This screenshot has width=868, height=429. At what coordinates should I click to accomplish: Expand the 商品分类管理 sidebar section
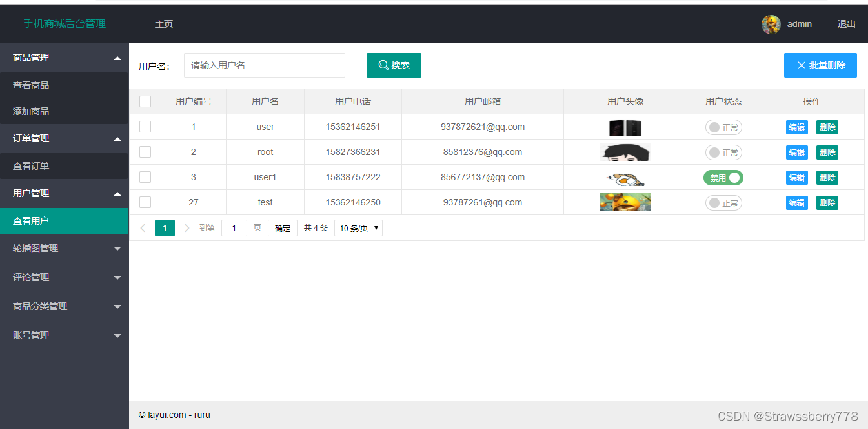pos(64,306)
